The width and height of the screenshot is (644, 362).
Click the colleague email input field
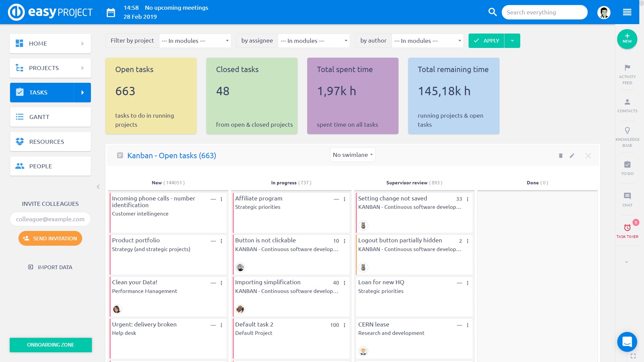coord(50,219)
